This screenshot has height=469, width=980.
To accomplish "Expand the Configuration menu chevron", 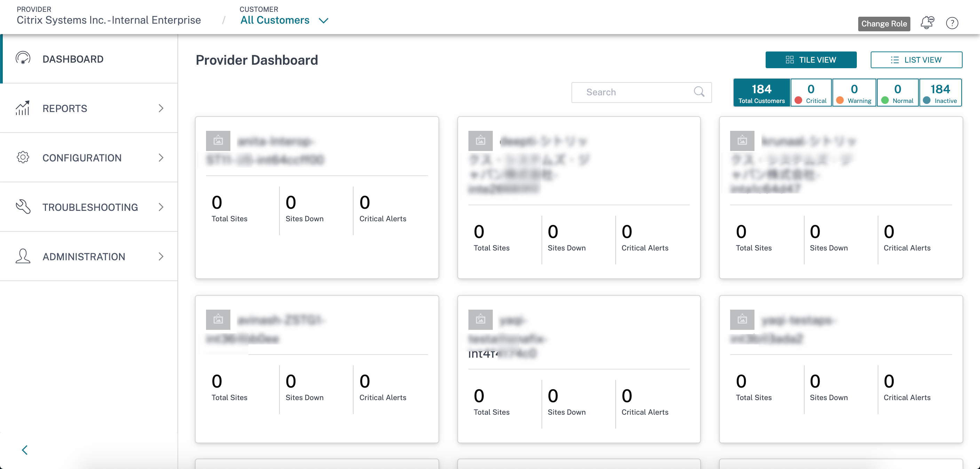I will tap(161, 158).
